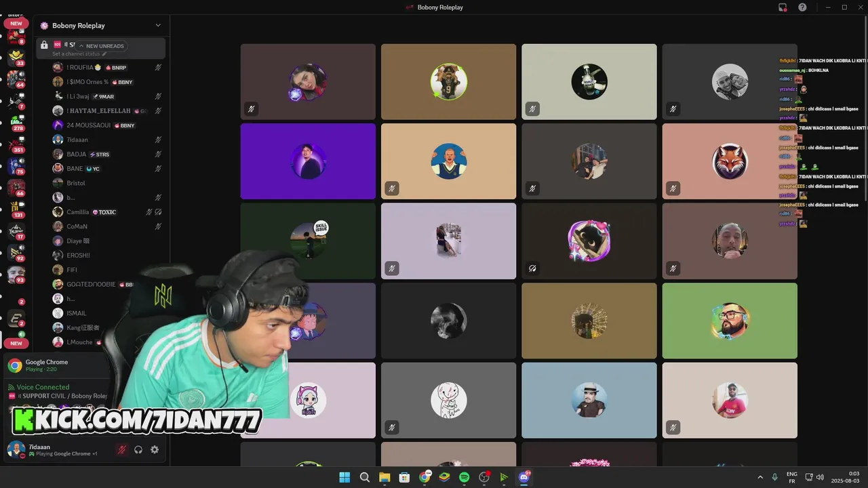
Task: Show hidden system tray icons chevron
Action: point(760,477)
